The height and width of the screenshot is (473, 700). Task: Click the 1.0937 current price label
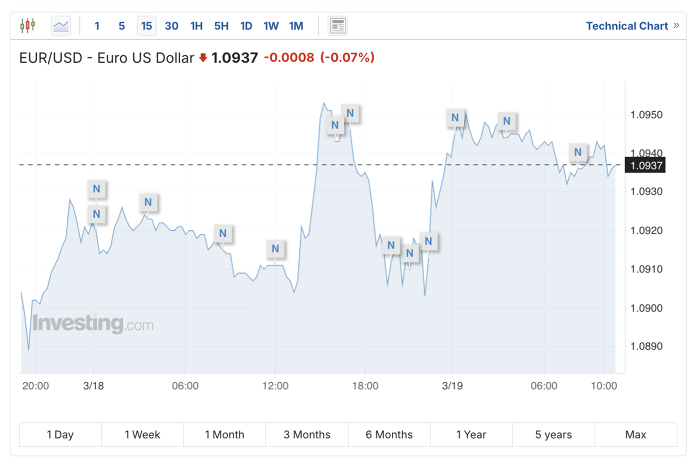pos(646,166)
